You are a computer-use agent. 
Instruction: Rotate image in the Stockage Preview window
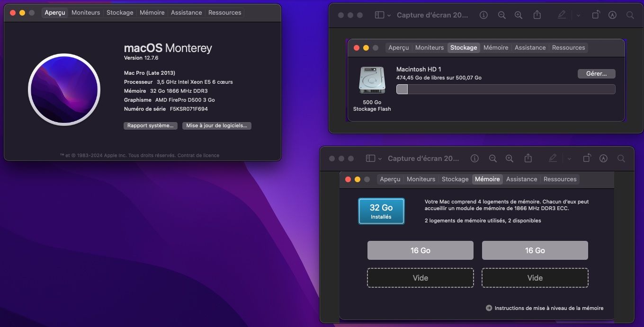(596, 15)
